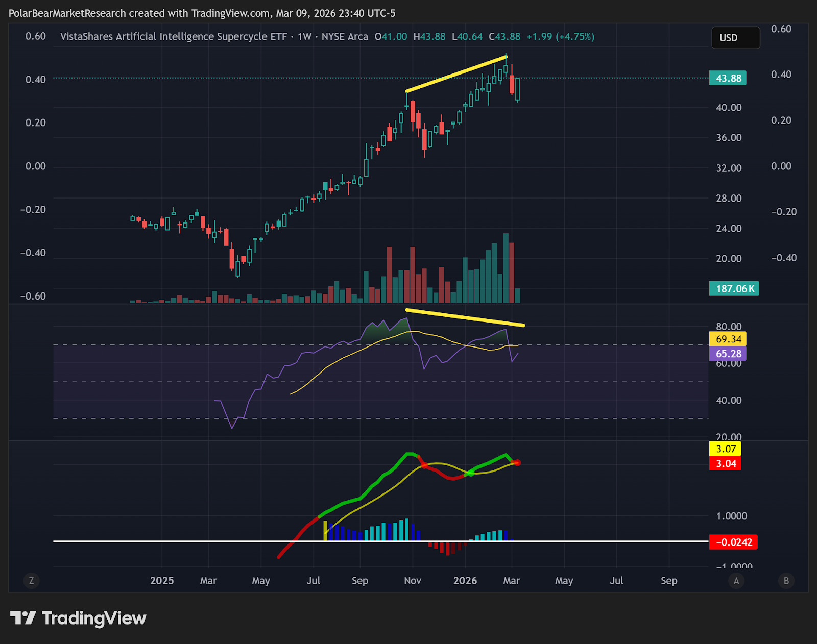Click the 69.34 RSI average label
The image size is (817, 644).
point(728,339)
